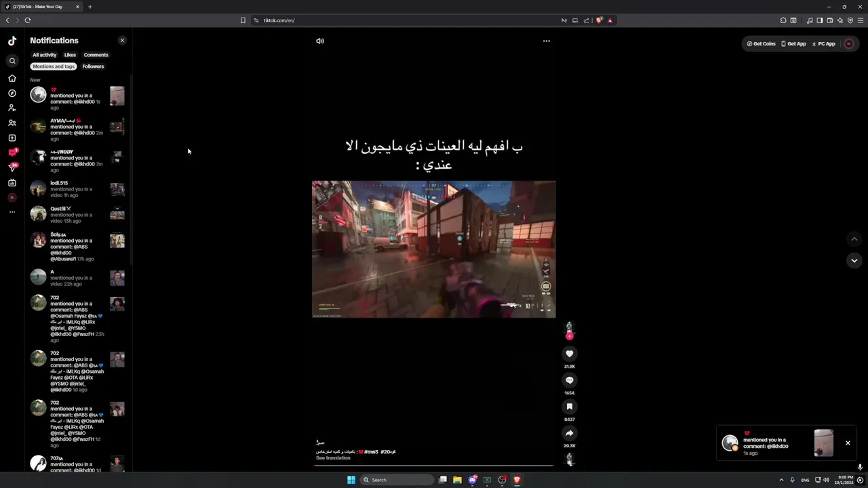
Task: Share the video with arrow icon
Action: [x=570, y=433]
